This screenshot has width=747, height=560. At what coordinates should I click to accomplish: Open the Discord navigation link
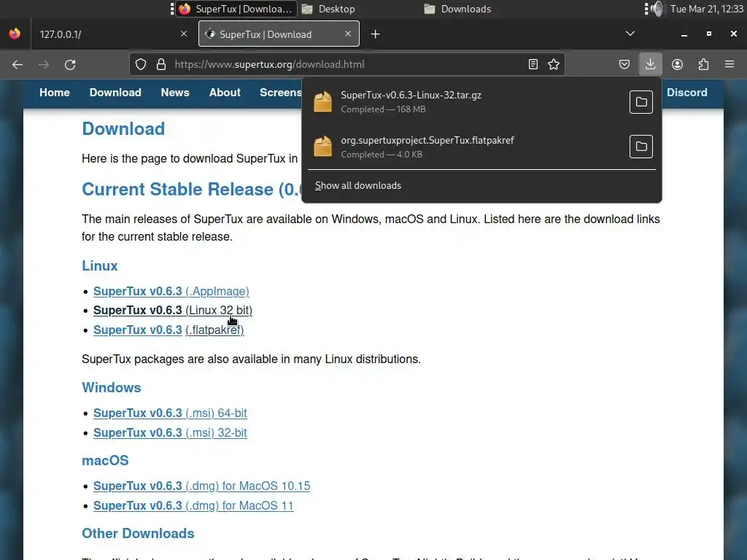(x=687, y=93)
